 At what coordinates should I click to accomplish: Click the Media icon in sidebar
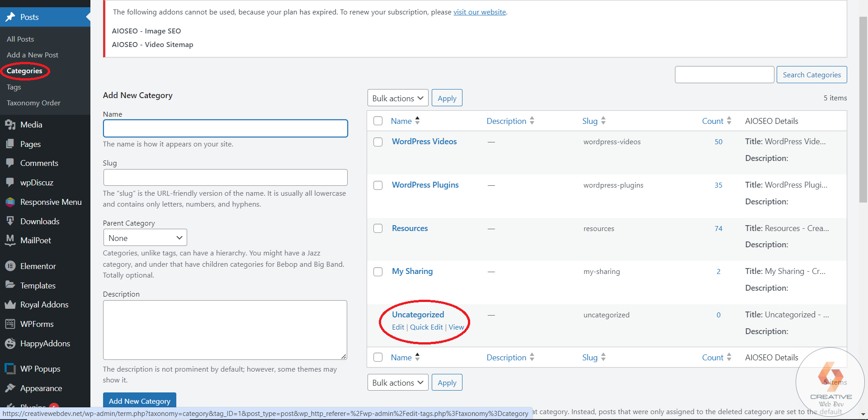coord(10,125)
